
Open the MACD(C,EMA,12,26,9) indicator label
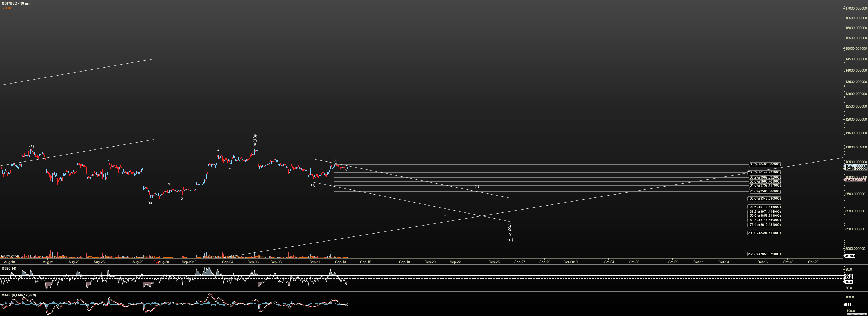point(19,295)
